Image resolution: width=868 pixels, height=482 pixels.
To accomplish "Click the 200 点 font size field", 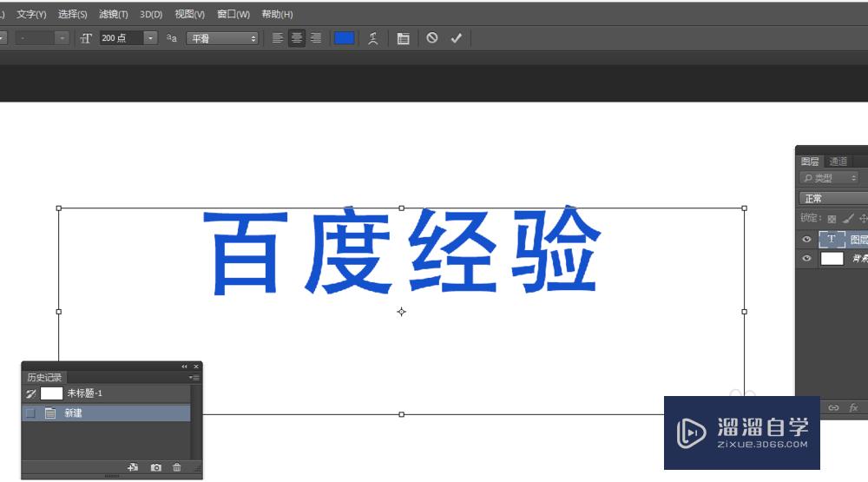I will [122, 38].
